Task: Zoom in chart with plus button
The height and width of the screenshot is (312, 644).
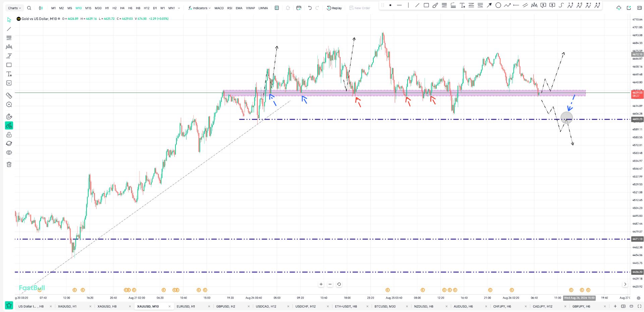Action: click(x=321, y=284)
